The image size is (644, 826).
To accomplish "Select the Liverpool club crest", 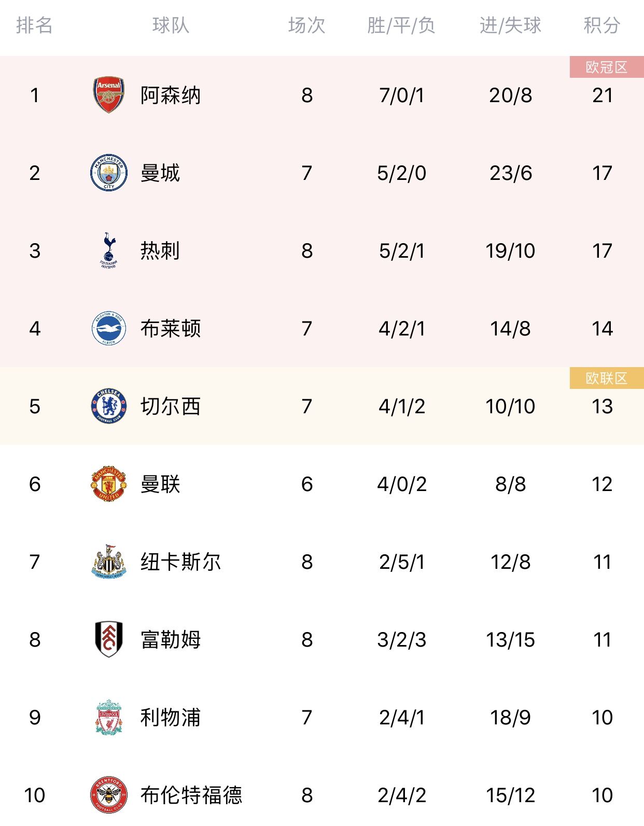I will click(109, 718).
